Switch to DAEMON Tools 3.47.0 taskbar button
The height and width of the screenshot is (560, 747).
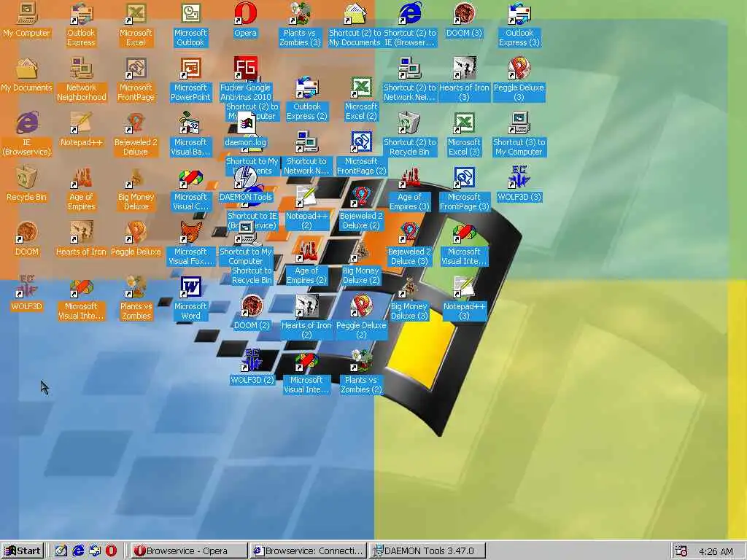click(427, 551)
